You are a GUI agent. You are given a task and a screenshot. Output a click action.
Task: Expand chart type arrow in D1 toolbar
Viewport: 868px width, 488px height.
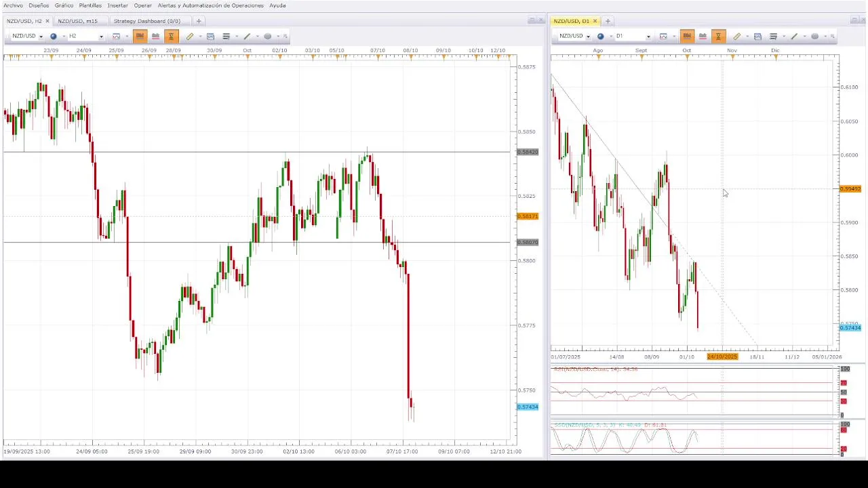tap(674, 37)
